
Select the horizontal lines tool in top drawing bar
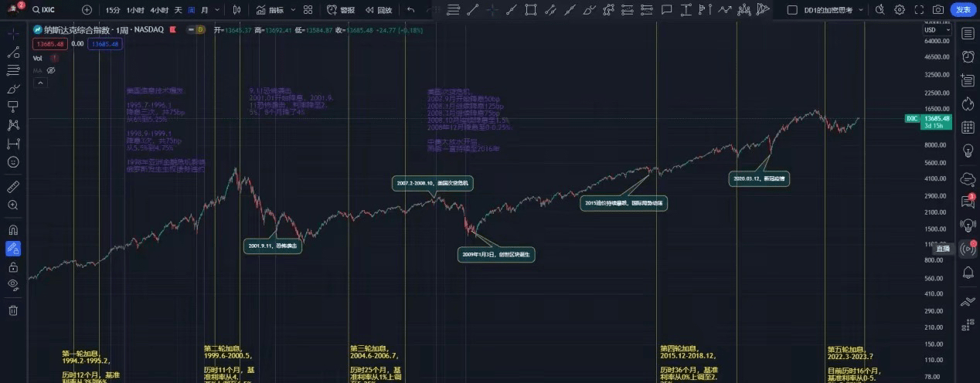(x=454, y=10)
